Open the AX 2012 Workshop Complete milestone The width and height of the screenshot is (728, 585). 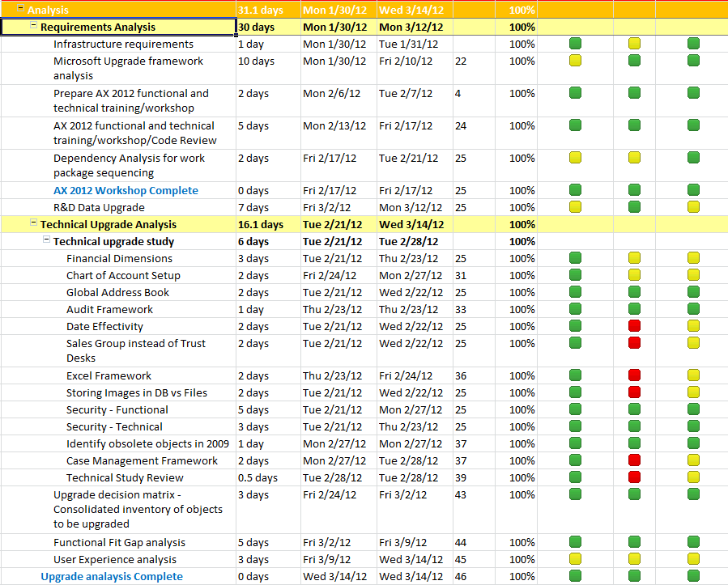pos(126,191)
